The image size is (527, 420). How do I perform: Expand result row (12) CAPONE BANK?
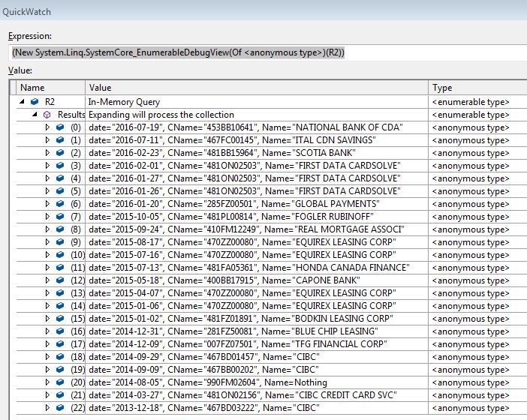click(47, 280)
